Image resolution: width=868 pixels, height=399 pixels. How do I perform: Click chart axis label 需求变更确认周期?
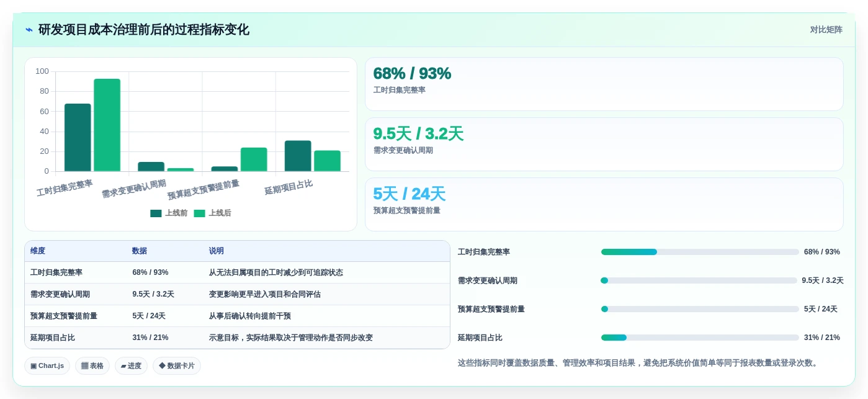point(134,189)
